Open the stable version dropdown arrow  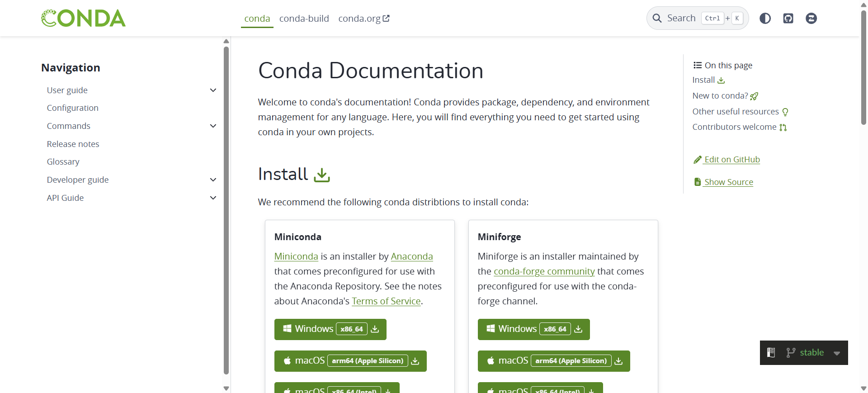coord(837,353)
